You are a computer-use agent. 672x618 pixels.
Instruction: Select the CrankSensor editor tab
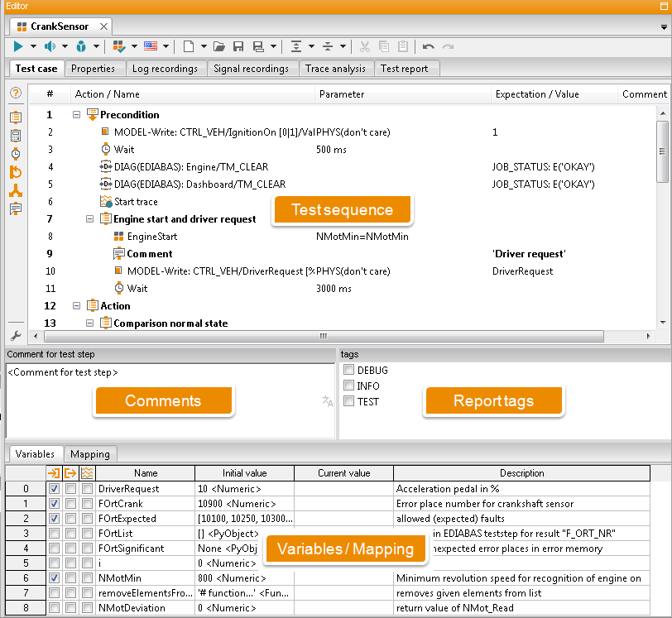point(60,26)
